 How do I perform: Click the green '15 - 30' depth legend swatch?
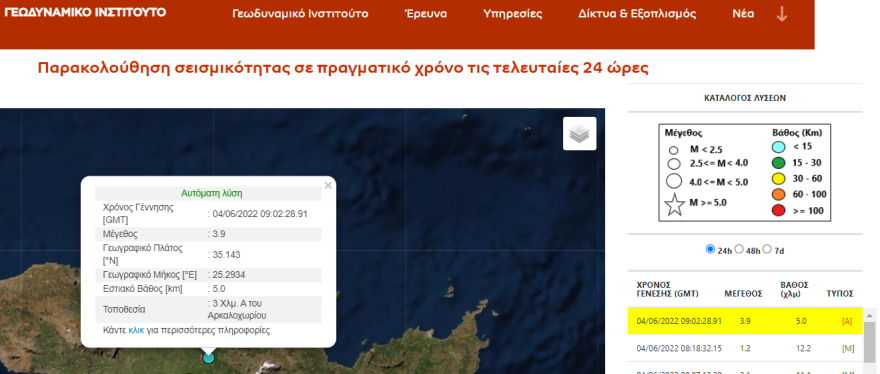778,163
